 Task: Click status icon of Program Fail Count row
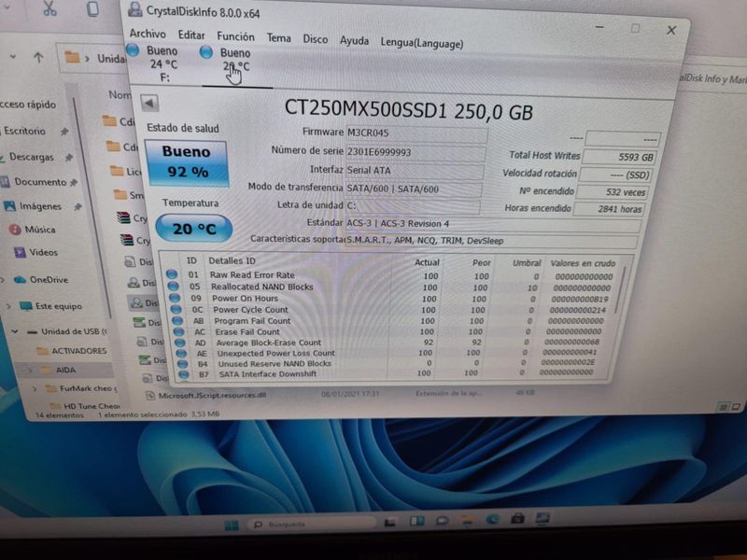click(177, 320)
